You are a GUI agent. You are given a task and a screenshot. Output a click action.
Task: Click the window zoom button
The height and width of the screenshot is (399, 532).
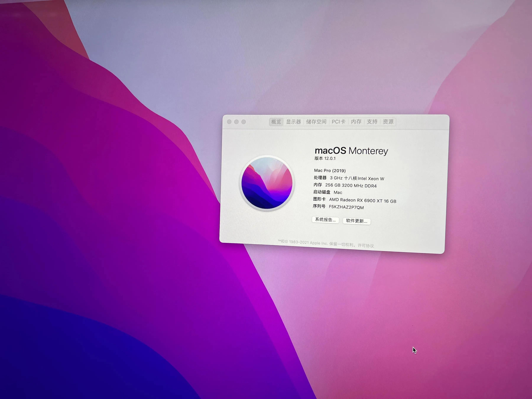pyautogui.click(x=244, y=122)
